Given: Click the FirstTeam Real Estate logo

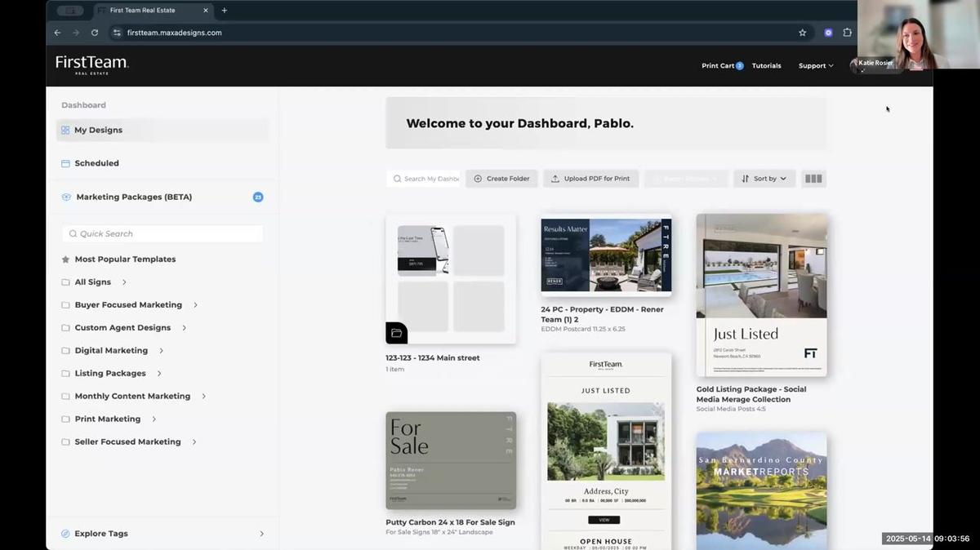Looking at the screenshot, I should pos(91,65).
